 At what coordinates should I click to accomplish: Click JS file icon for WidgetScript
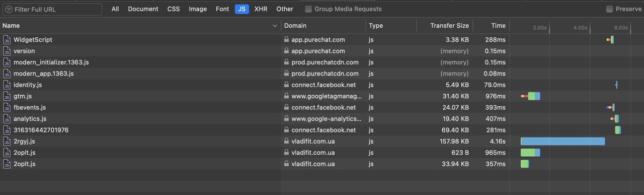pos(7,40)
